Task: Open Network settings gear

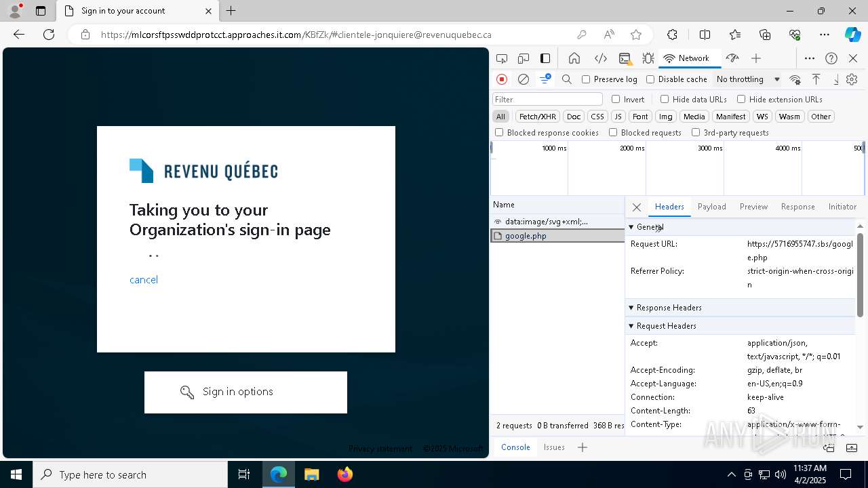Action: point(852,79)
